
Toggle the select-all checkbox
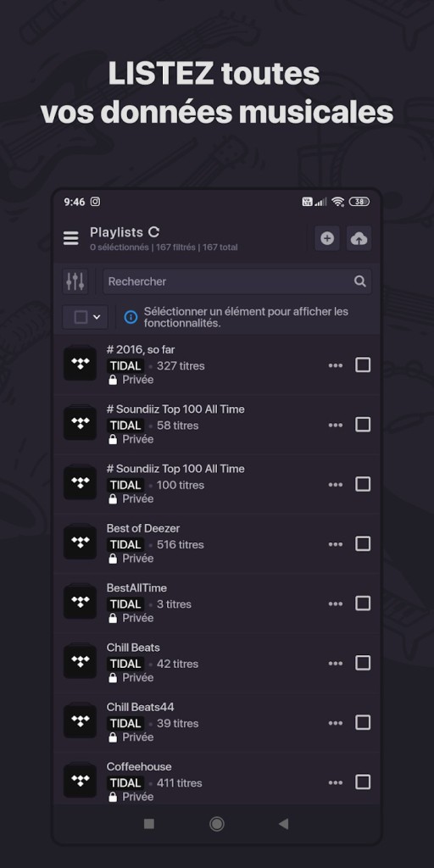(81, 317)
